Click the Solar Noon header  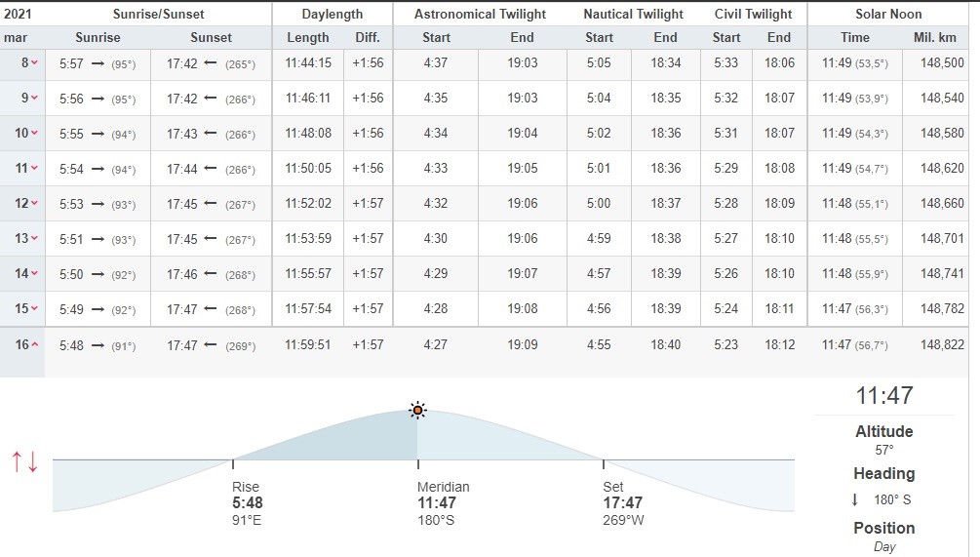point(888,14)
